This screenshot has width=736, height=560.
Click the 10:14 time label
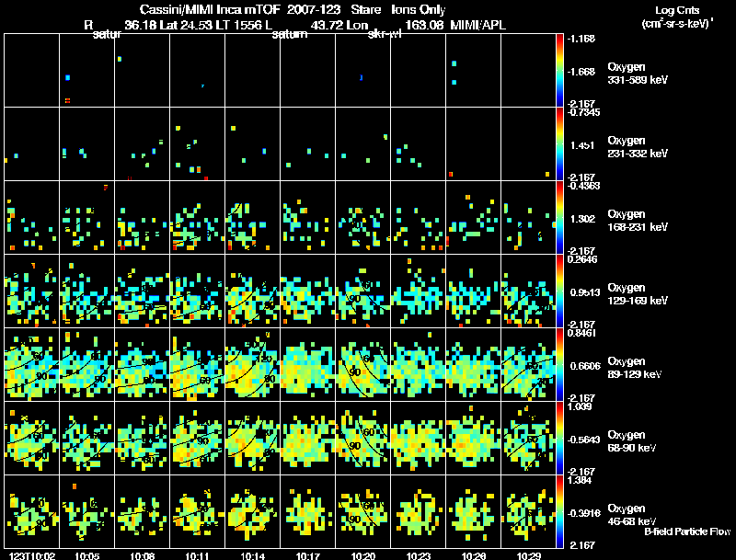tap(253, 555)
